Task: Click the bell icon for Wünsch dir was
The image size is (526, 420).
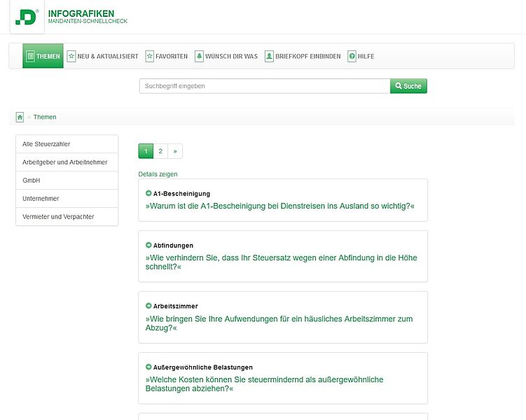Action: 199,56
